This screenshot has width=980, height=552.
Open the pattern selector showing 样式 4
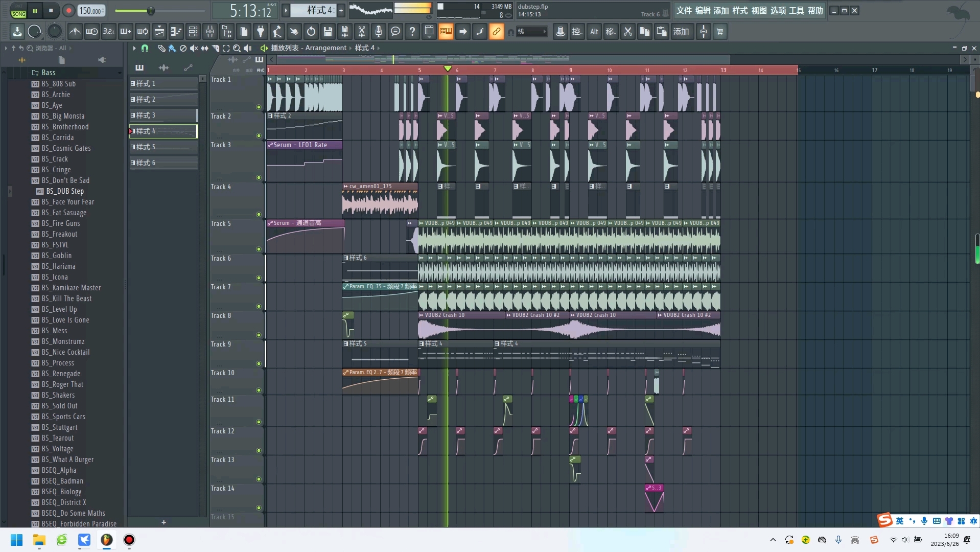pyautogui.click(x=314, y=10)
